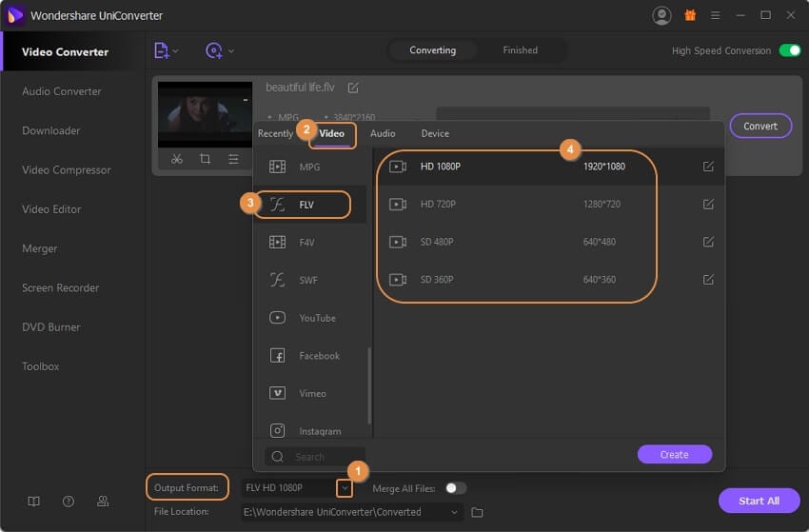809x532 pixels.
Task: Choose Vimeo format in list
Action: pos(309,393)
